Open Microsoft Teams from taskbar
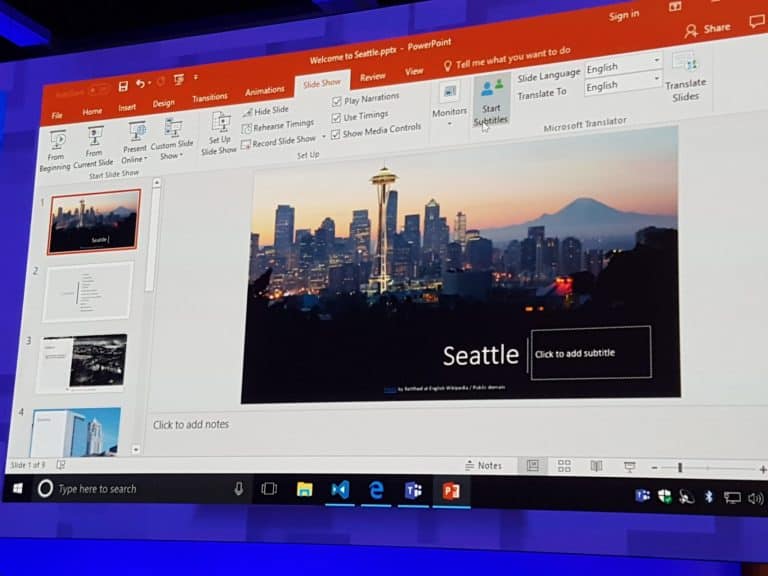 [413, 491]
